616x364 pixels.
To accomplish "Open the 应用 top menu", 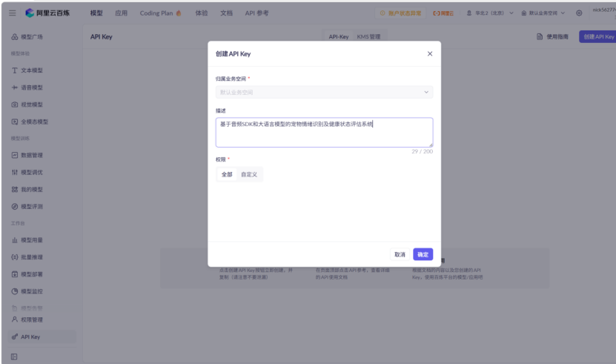I will [x=121, y=13].
